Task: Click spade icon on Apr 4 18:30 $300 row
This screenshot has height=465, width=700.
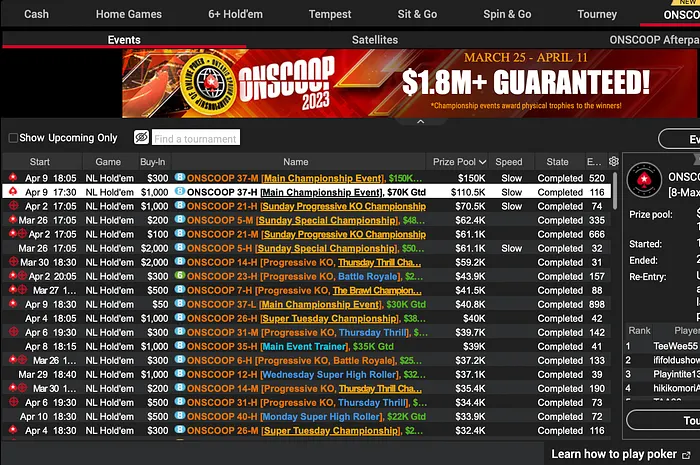Action: click(x=13, y=430)
